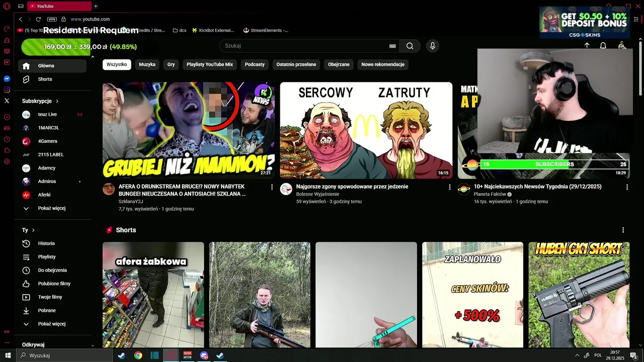Open Twoje filmy in sidebar
The height and width of the screenshot is (362, 644).
tap(53, 297)
